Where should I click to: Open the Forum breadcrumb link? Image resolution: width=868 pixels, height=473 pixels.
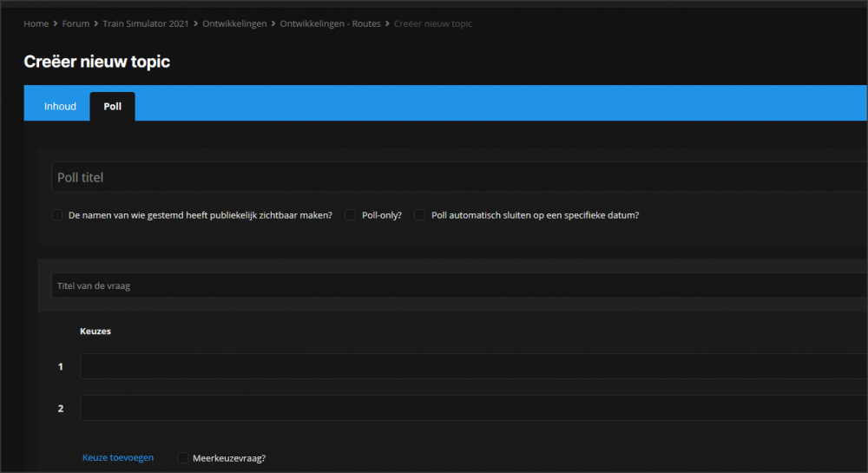(x=76, y=23)
